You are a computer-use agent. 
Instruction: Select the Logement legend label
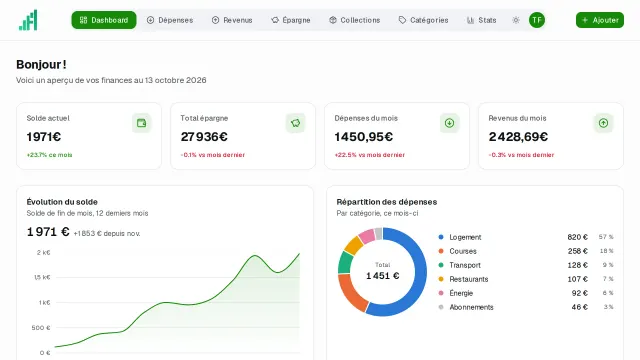[x=465, y=237]
